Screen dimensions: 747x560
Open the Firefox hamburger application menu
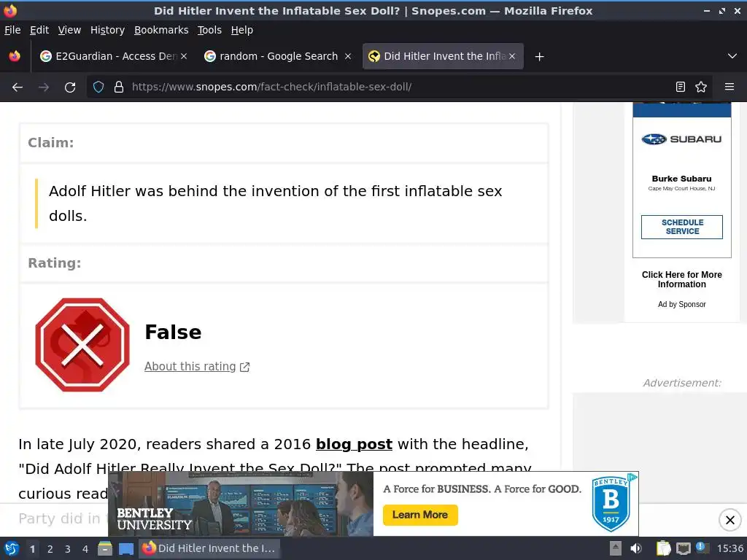point(729,87)
